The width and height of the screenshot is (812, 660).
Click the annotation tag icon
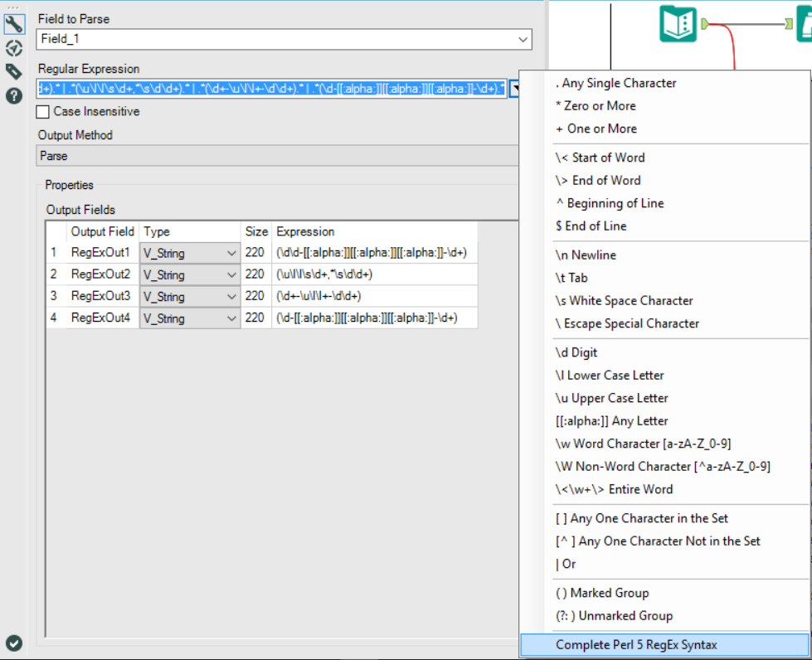tap(13, 72)
